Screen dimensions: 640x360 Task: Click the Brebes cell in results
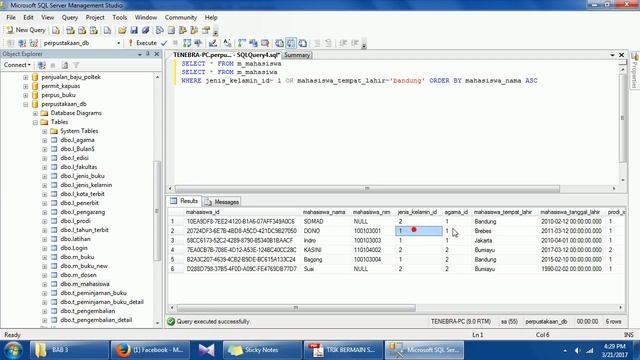pos(505,231)
